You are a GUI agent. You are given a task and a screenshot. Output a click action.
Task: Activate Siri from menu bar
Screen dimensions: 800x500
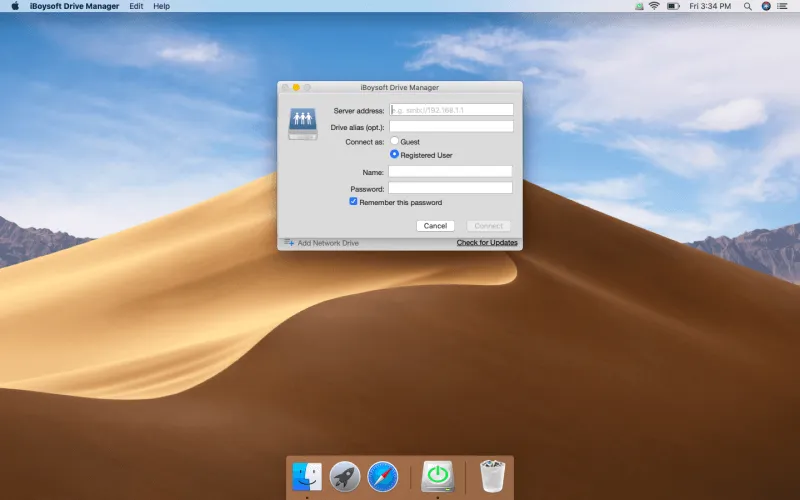[766, 6]
